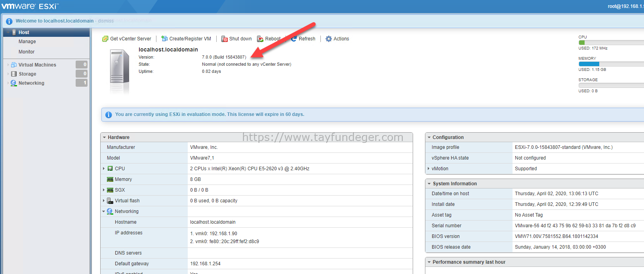Click the Default gateway value 192.168.1.254
The height and width of the screenshot is (274, 644).
coord(206,264)
